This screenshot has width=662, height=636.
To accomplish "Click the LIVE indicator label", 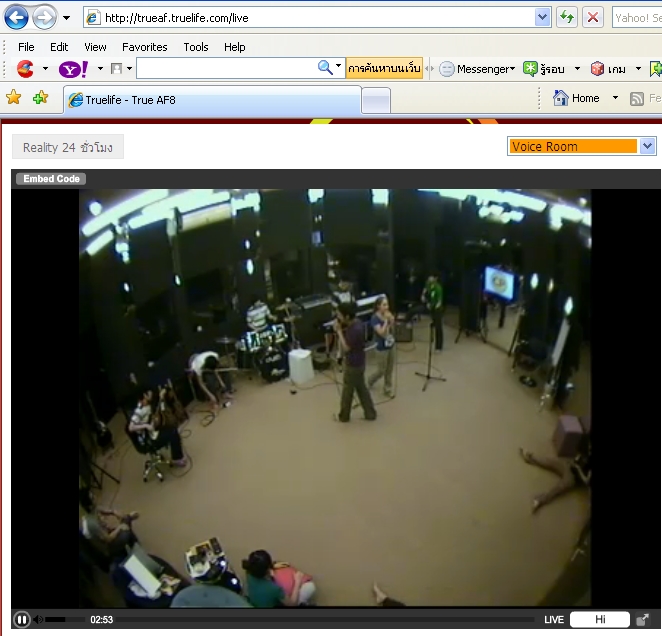I will (554, 620).
